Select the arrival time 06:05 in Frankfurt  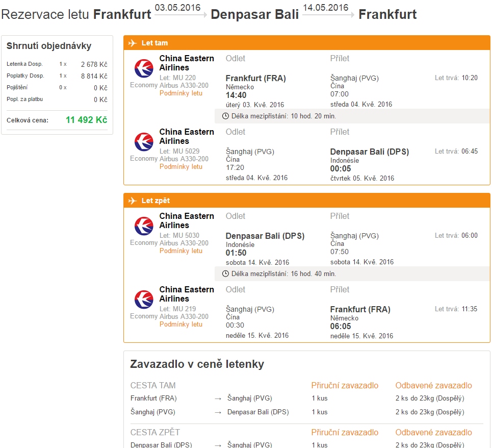(341, 326)
